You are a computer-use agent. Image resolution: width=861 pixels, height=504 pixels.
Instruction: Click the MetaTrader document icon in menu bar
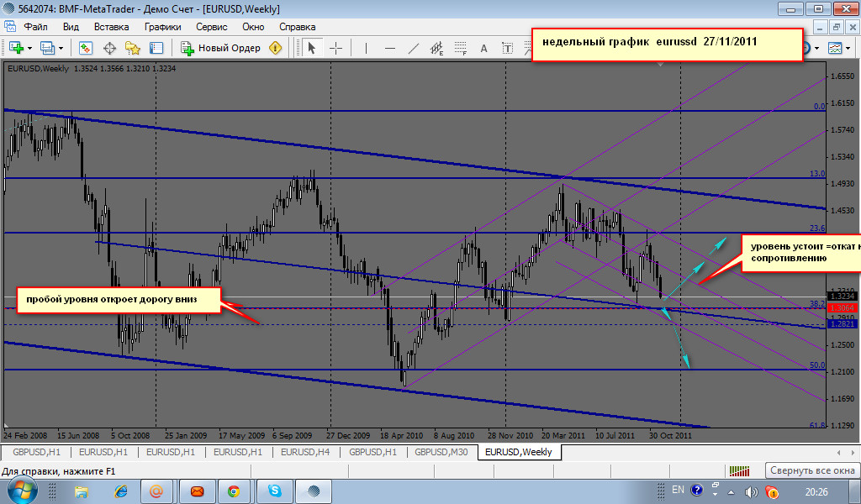10,26
